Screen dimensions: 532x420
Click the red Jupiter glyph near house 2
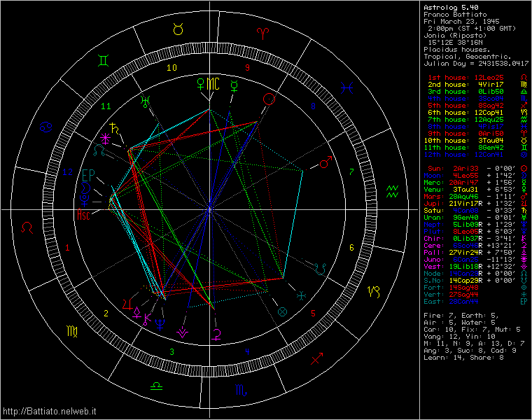pos(127,303)
